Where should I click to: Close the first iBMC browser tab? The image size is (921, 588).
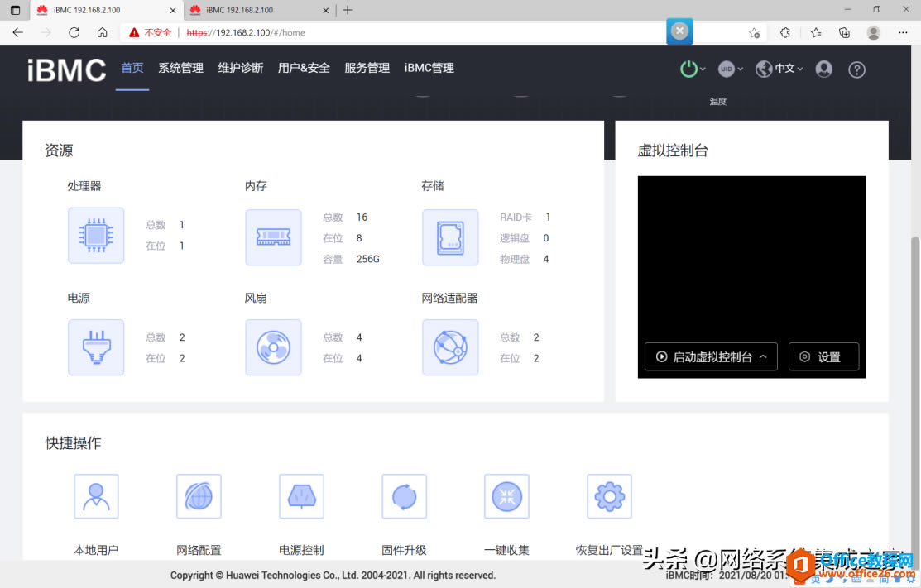pyautogui.click(x=173, y=10)
